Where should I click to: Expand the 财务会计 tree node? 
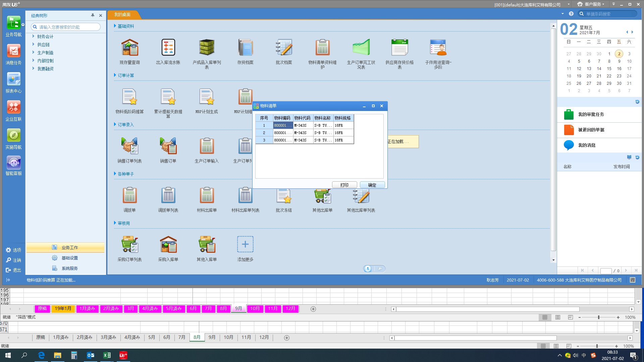(x=33, y=36)
